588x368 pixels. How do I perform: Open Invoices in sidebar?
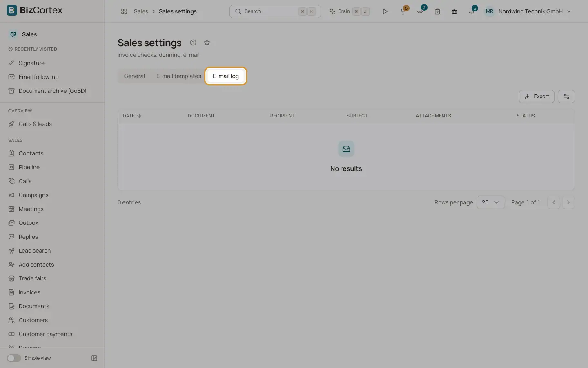click(52, 292)
